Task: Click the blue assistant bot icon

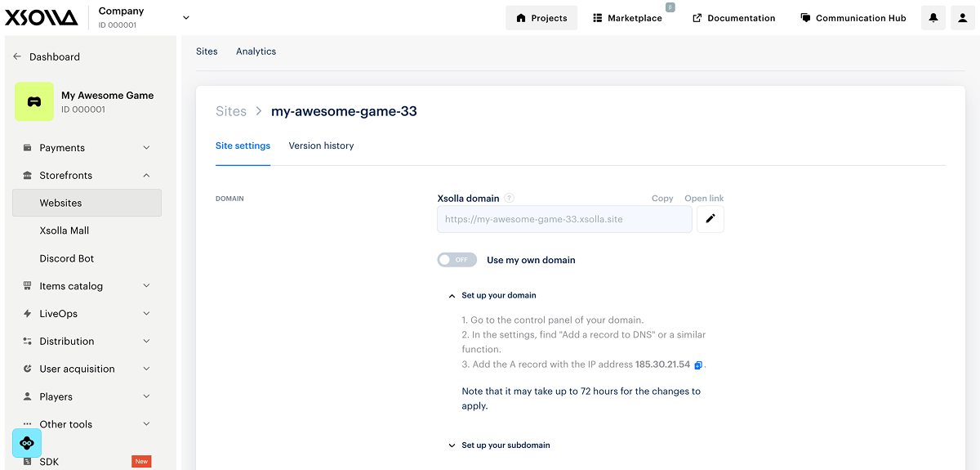Action: [27, 443]
